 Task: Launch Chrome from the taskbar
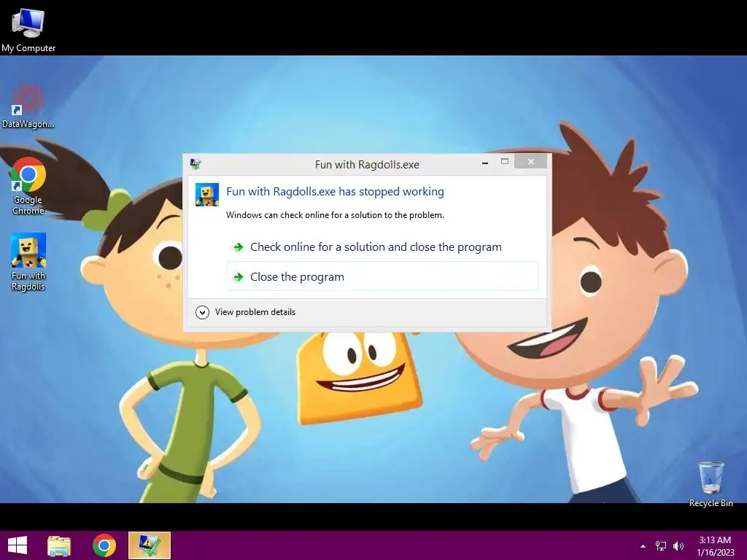[104, 545]
